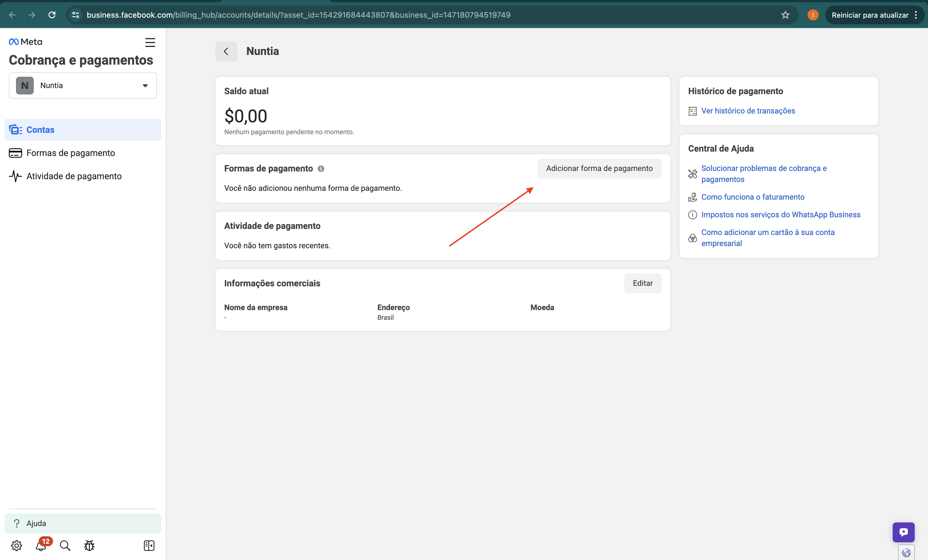Open settings gear icon at sidebar bottom

pos(17,545)
